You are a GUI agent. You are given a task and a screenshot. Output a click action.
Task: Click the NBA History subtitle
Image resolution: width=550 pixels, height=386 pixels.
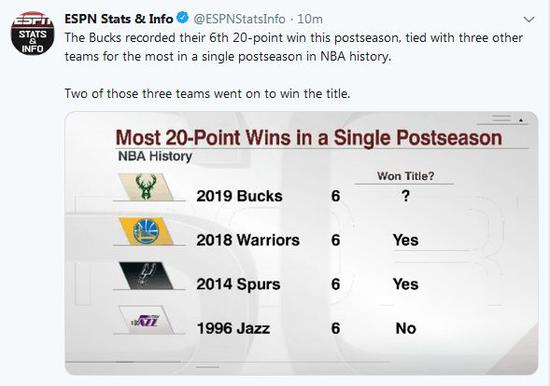(x=155, y=156)
